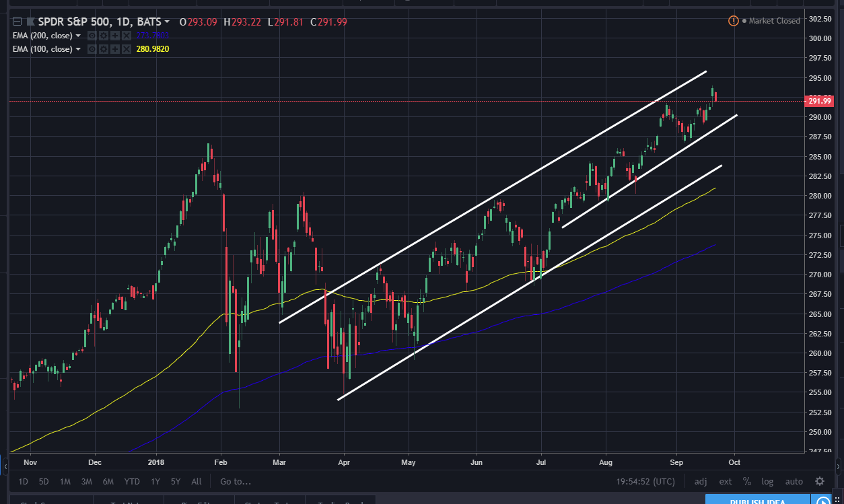The image size is (844, 504).
Task: Select the 5Y time range tab
Action: [175, 481]
